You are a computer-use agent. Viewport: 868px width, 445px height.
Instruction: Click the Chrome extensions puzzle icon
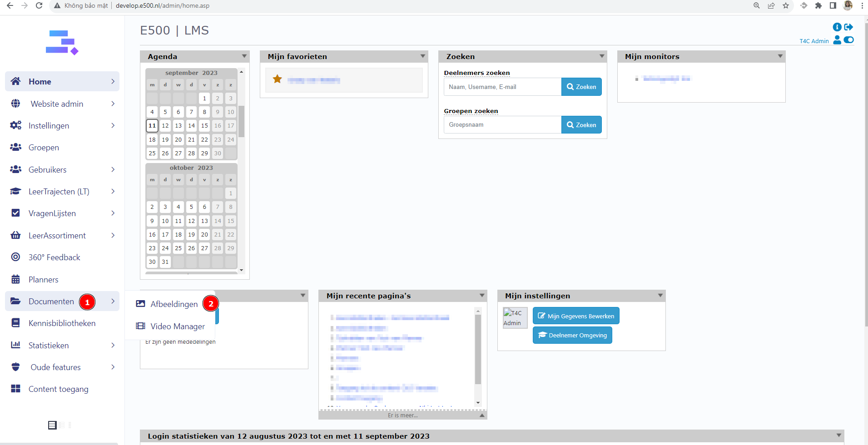point(818,6)
